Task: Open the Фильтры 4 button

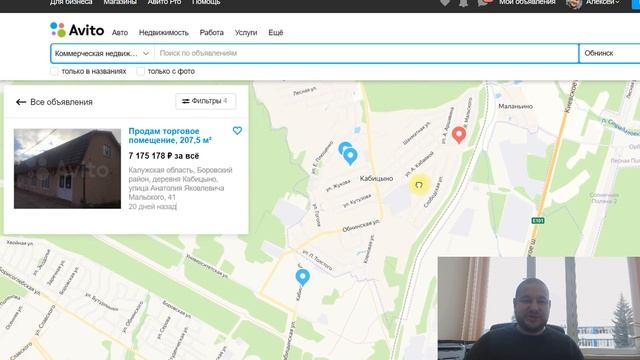Action: [206, 101]
